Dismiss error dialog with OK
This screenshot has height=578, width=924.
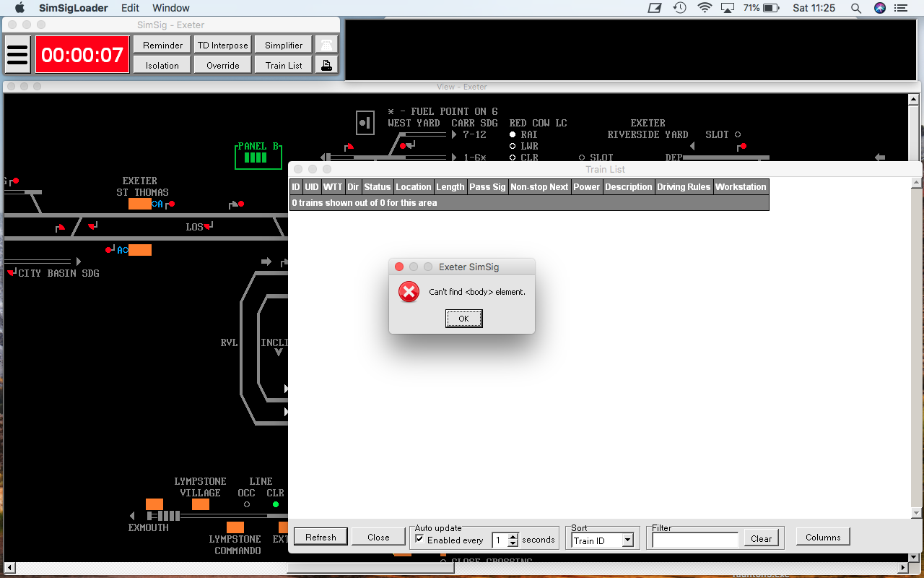click(x=463, y=319)
